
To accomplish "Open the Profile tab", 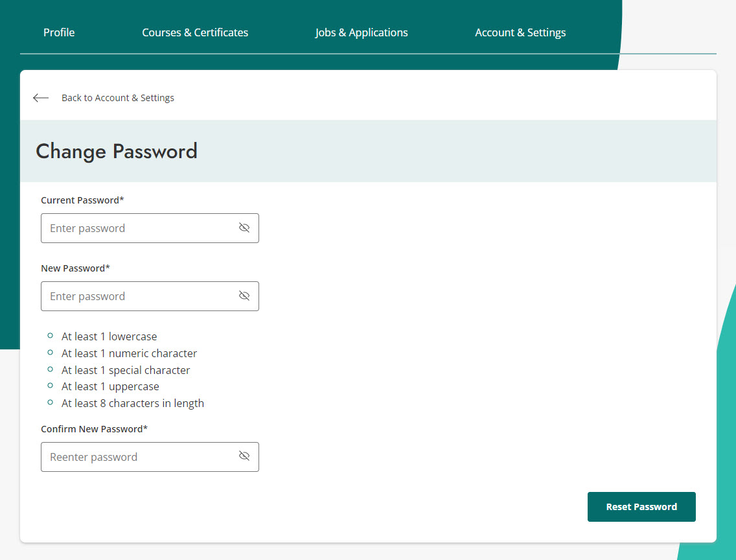I will tap(58, 32).
